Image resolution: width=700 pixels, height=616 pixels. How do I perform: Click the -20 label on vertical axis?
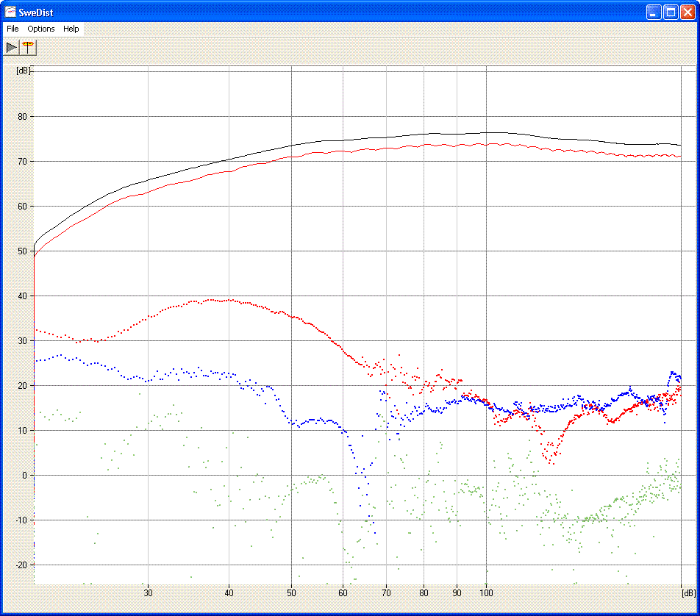[21, 565]
